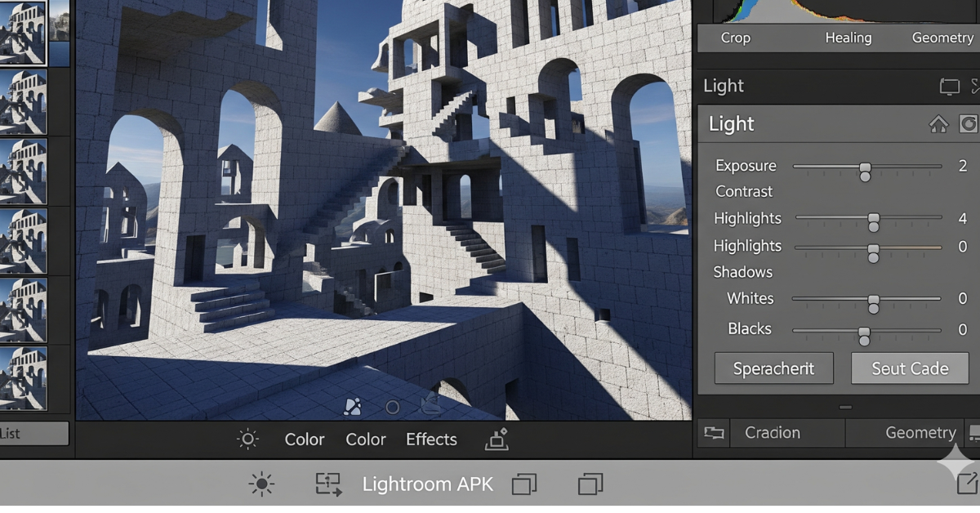Screen dimensions: 980x513
Task: Select the Geometry tool icon
Action: click(x=942, y=38)
